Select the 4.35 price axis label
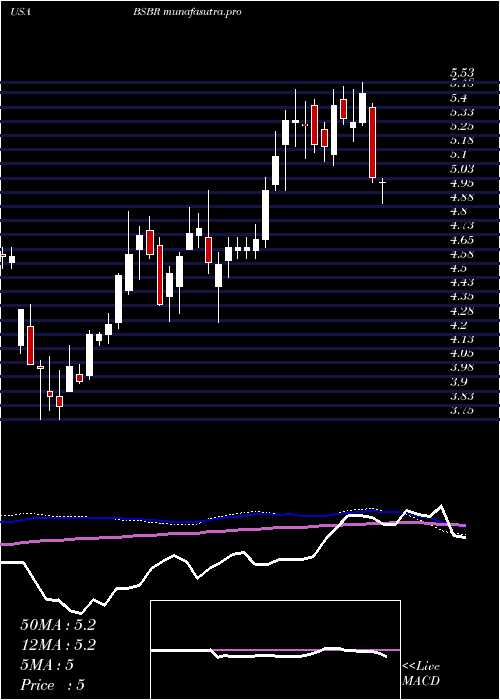The image size is (500, 700). (x=462, y=297)
